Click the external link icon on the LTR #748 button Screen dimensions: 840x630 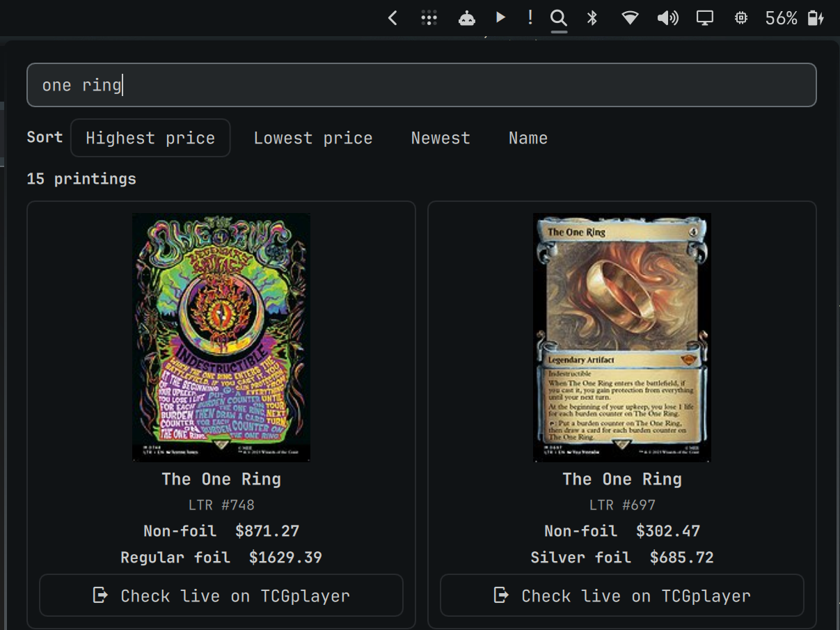(101, 595)
